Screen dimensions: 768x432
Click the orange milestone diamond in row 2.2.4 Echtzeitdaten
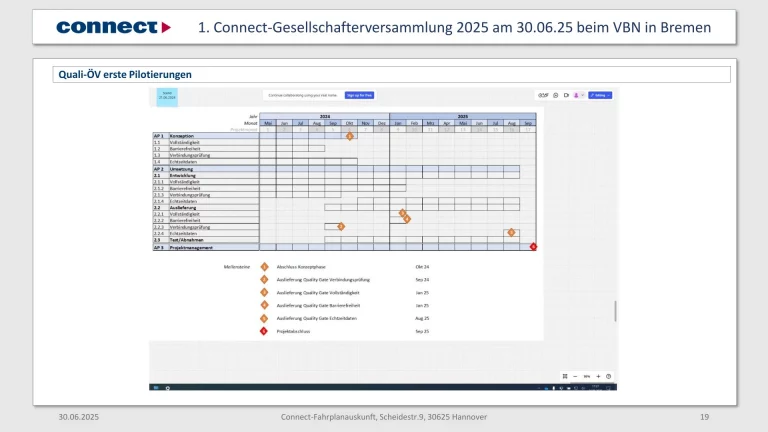click(x=511, y=233)
